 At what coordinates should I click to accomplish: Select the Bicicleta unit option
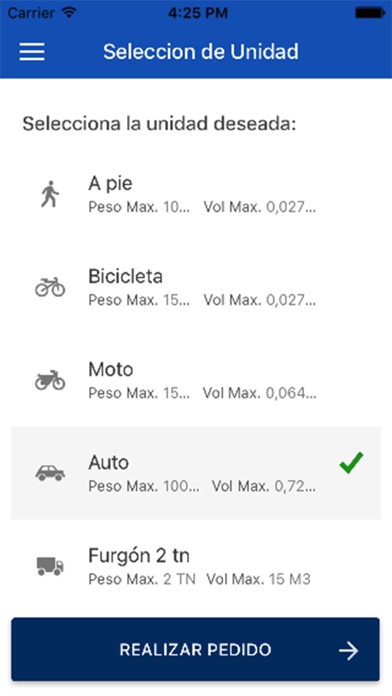point(196,287)
